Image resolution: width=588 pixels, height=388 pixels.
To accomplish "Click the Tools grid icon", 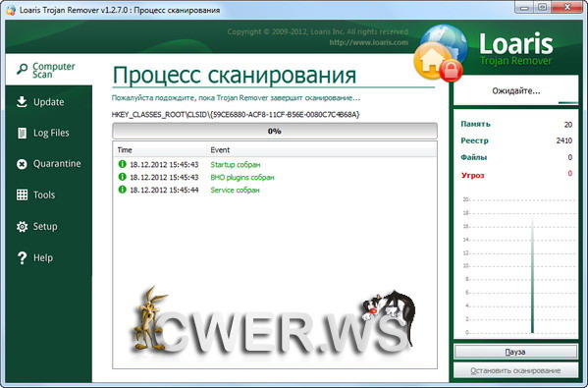I will pyautogui.click(x=22, y=194).
